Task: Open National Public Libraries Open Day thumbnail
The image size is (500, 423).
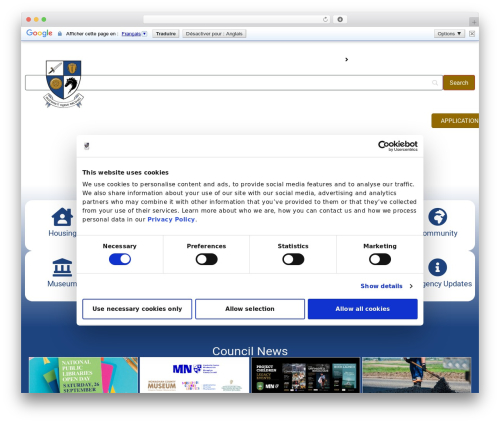Action: coord(83,375)
